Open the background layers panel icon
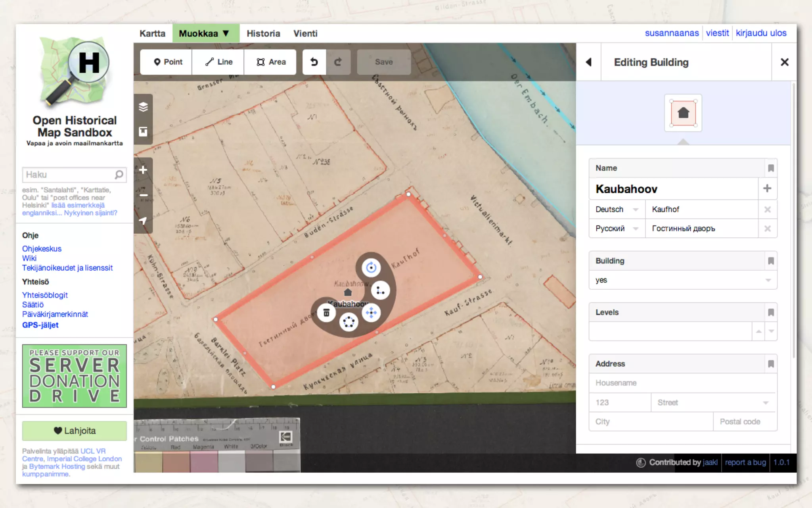 pos(143,107)
